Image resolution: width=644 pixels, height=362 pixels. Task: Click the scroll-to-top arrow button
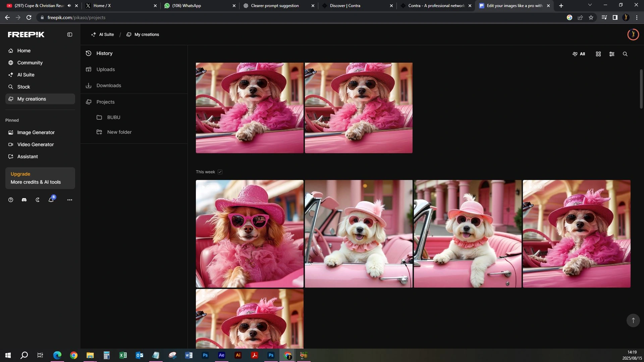[x=633, y=320]
